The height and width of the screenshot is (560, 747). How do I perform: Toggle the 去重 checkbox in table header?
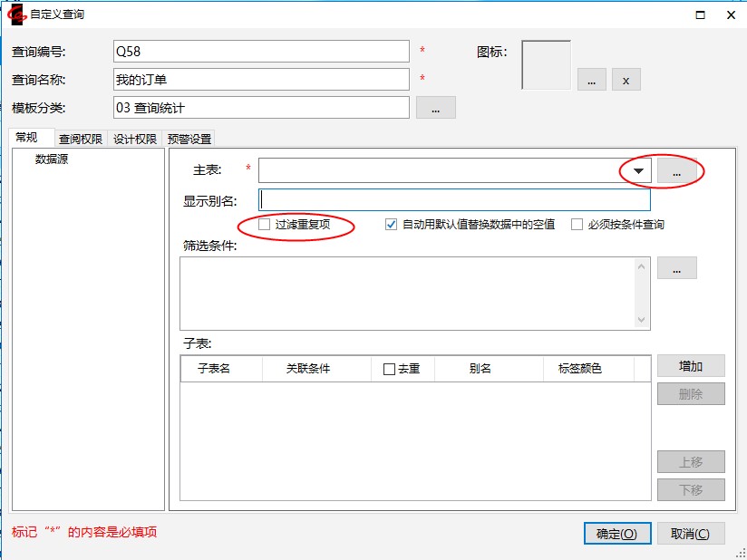coord(390,369)
